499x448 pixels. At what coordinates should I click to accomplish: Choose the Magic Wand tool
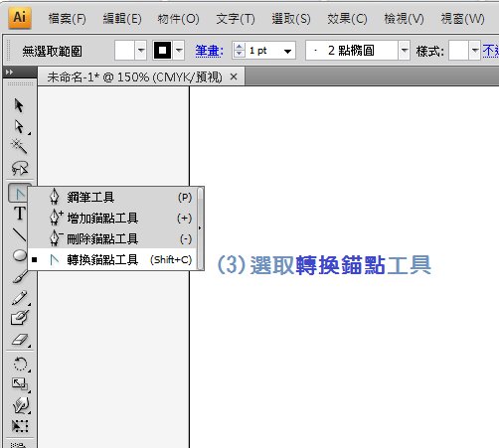[19, 147]
